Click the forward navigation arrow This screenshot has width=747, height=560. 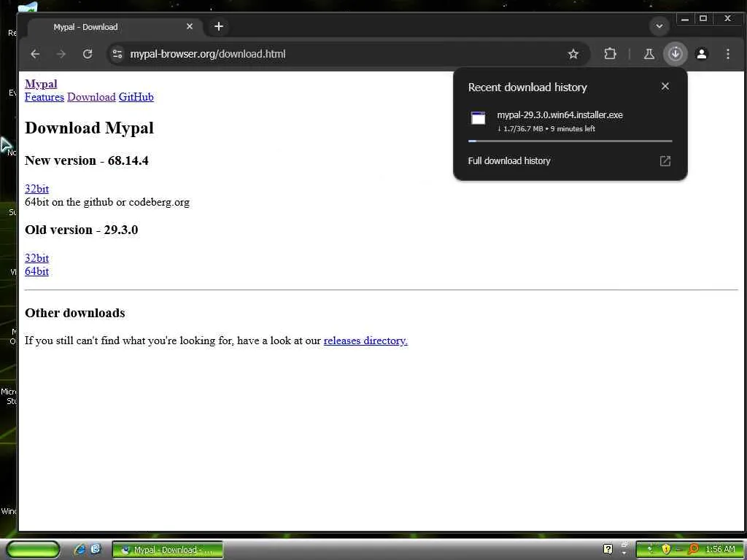click(61, 54)
